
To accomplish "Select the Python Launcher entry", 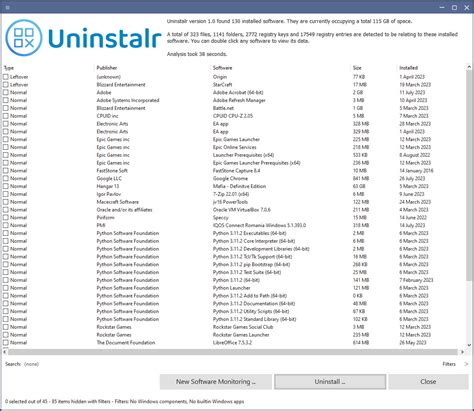I will 231,288.
